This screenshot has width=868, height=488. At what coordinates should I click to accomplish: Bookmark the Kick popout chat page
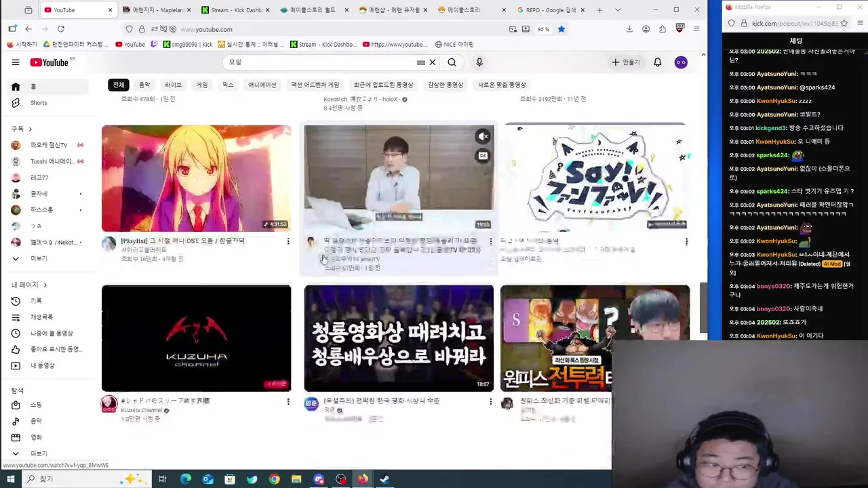(844, 23)
